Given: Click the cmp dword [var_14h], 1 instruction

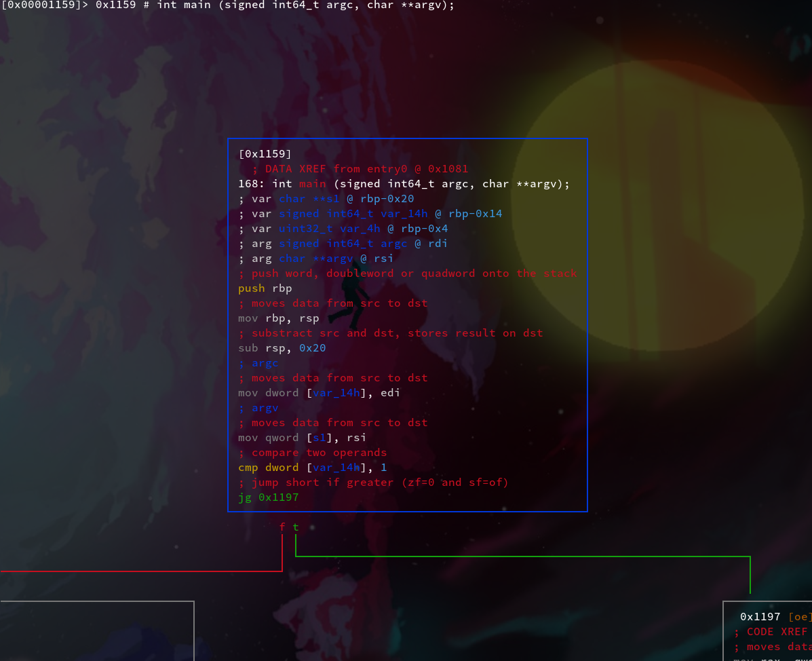Looking at the screenshot, I should [312, 468].
